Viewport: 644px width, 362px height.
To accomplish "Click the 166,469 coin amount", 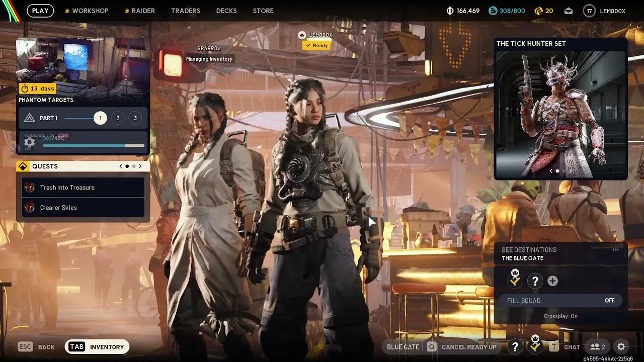I will [x=468, y=11].
